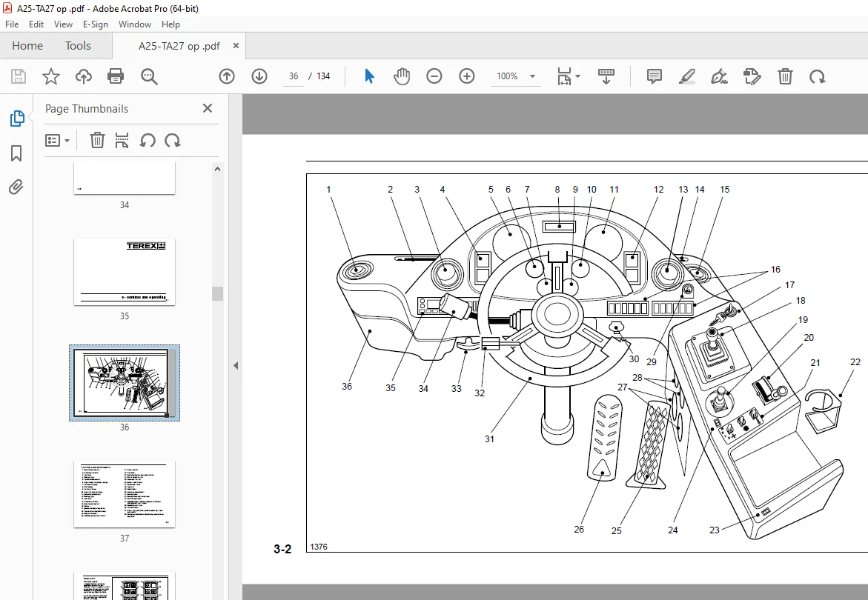This screenshot has height=600, width=868.
Task: Open the Window menu
Action: pyautogui.click(x=134, y=24)
